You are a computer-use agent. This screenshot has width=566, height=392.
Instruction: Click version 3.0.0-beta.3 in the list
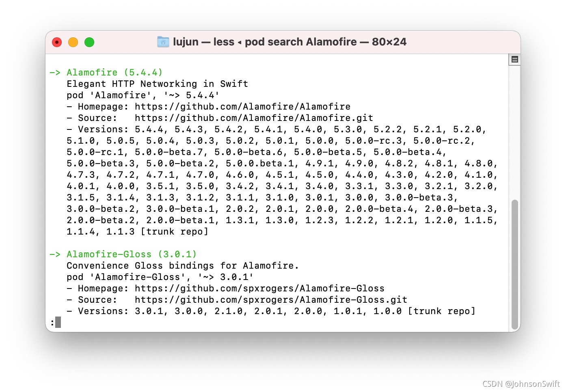pos(419,198)
